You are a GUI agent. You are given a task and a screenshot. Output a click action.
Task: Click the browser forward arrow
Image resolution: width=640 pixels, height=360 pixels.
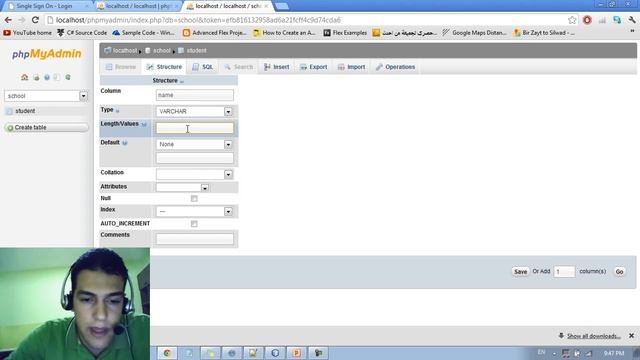coord(22,20)
